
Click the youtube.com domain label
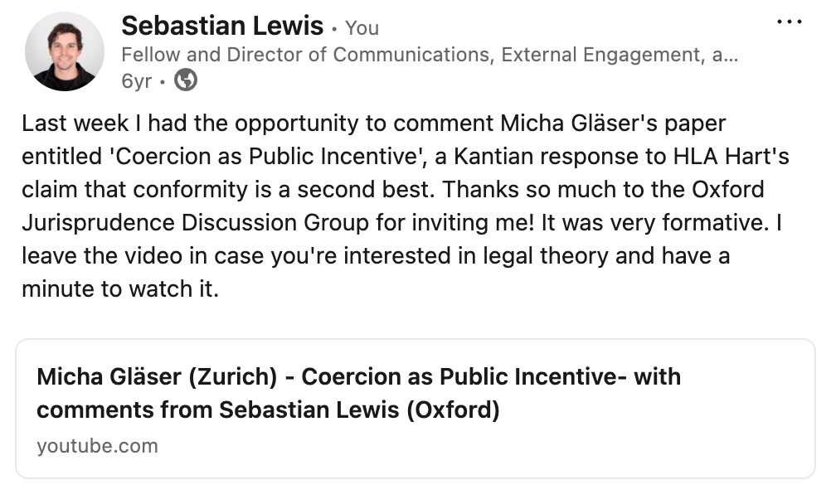click(97, 446)
